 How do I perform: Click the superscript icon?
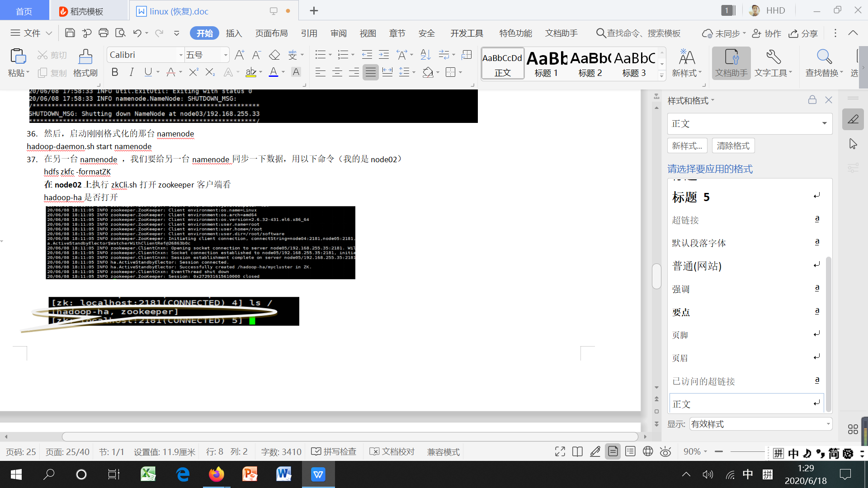tap(193, 72)
